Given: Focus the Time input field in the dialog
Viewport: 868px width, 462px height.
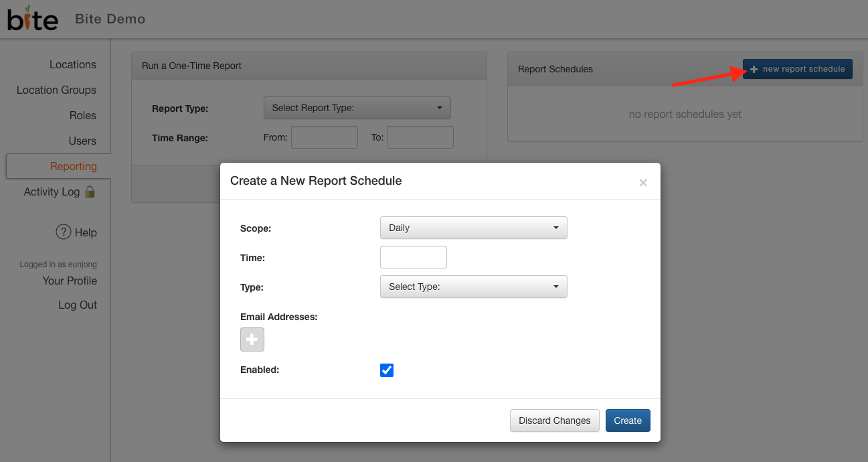Looking at the screenshot, I should (414, 257).
